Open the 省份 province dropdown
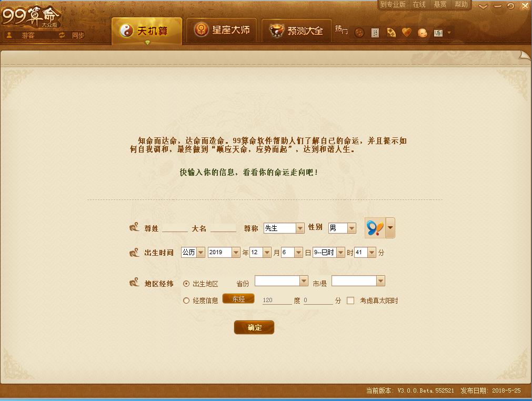 tap(282, 281)
